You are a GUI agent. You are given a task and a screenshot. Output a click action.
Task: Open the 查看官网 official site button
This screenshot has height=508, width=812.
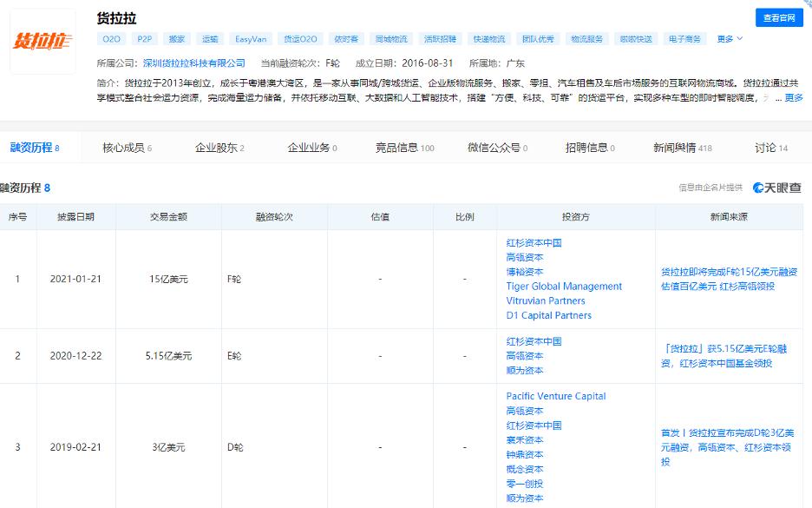779,17
